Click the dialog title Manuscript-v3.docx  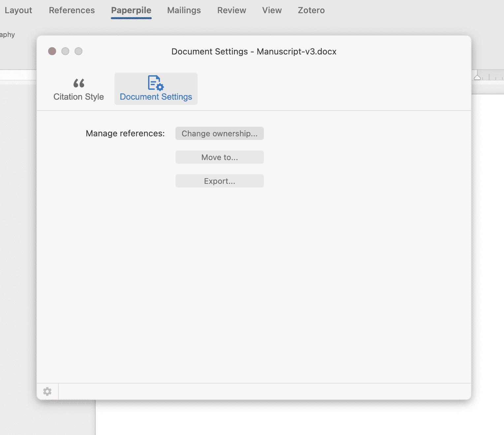point(254,51)
